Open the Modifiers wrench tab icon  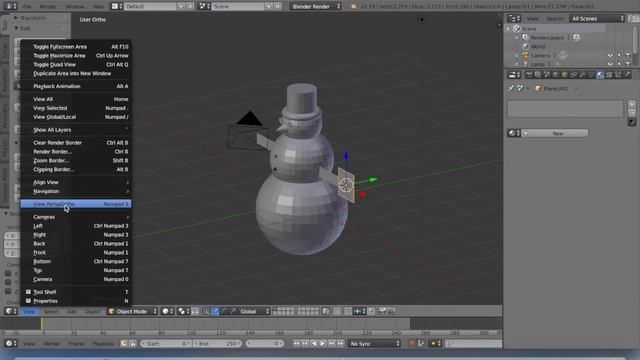coord(583,75)
